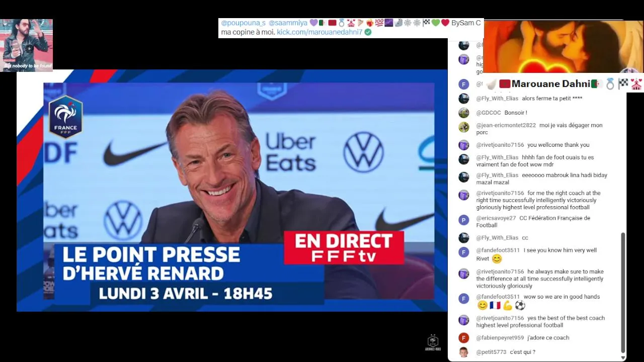Open @ericsavoye27 username in chat
The width and height of the screenshot is (644, 362).
(x=496, y=218)
